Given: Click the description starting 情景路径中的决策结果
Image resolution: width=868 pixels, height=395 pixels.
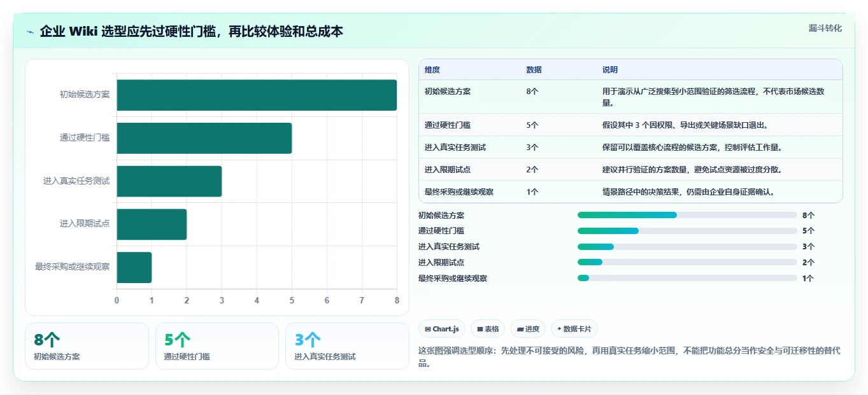Looking at the screenshot, I should [x=688, y=192].
